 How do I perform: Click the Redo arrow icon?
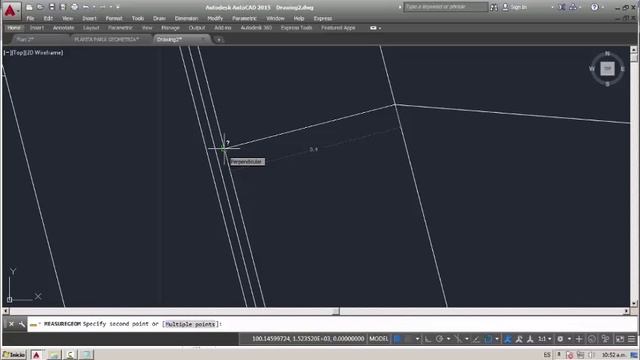(102, 7)
